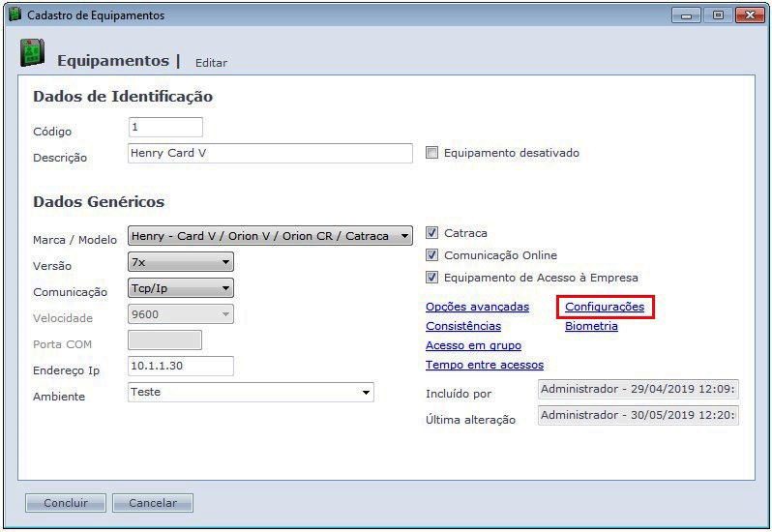Enable the Equipamento desativado checkbox

(432, 153)
